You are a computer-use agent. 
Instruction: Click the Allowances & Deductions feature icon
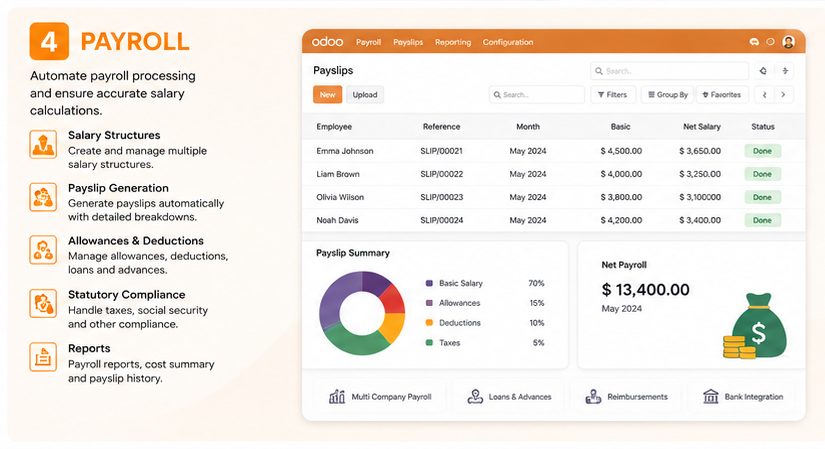coord(43,250)
